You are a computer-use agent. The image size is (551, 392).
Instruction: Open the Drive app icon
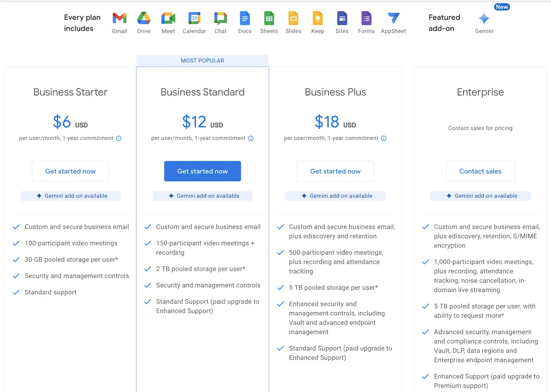[144, 19]
